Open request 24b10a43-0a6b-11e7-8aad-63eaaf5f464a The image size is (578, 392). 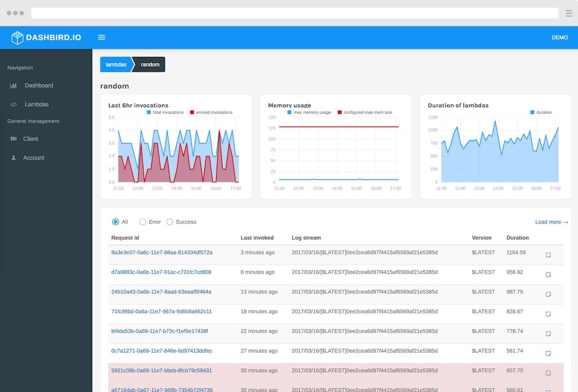pyautogui.click(x=161, y=292)
